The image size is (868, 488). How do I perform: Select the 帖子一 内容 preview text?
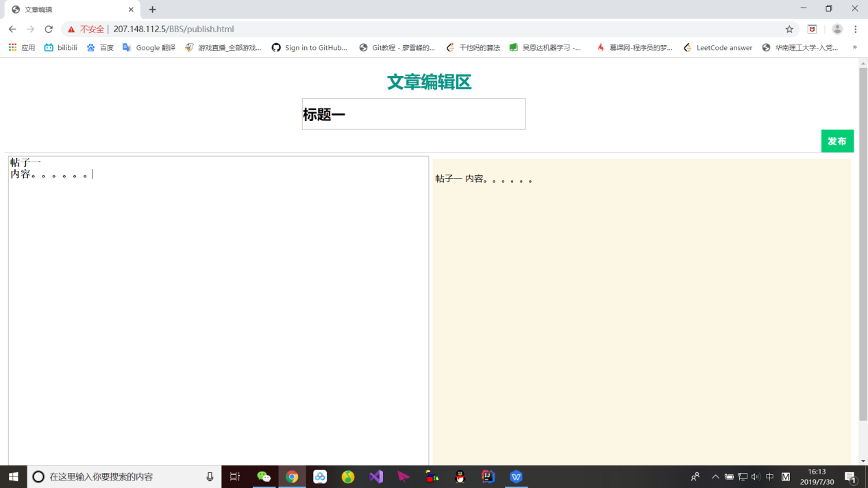[x=484, y=179]
